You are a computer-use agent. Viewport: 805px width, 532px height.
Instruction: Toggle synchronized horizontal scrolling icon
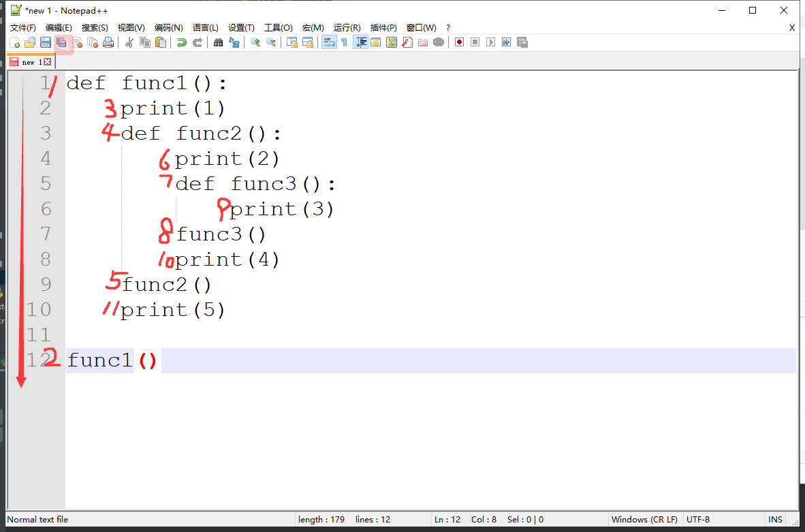coord(308,43)
